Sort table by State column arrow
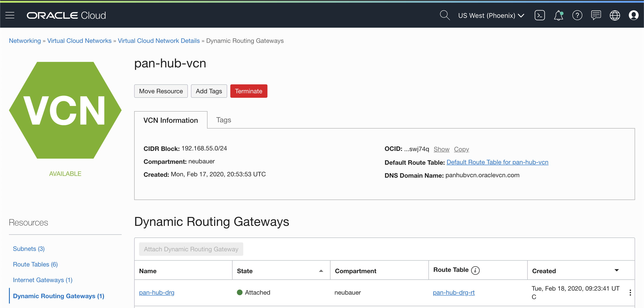Screen dimensions: 644x308 click(321, 271)
